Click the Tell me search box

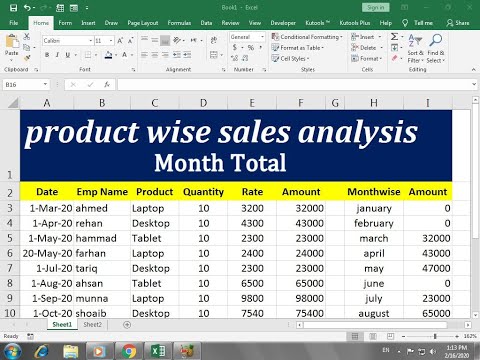point(418,23)
